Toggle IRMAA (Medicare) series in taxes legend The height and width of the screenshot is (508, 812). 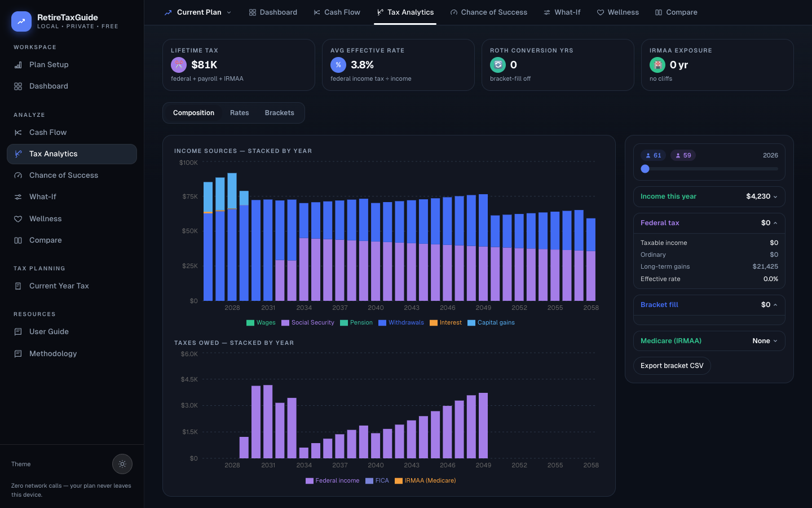point(425,481)
